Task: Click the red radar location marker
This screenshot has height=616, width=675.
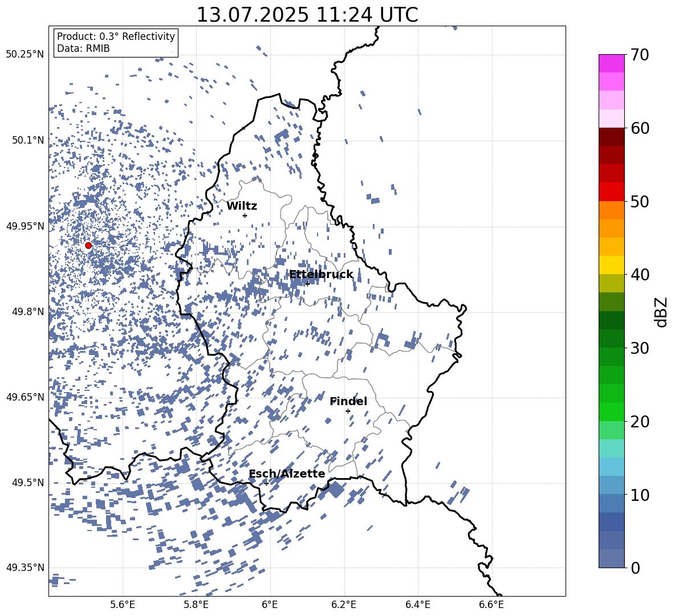Action: click(x=88, y=246)
